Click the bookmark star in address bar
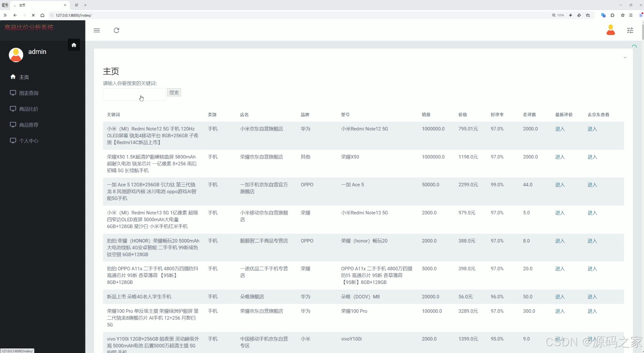 pos(623,15)
